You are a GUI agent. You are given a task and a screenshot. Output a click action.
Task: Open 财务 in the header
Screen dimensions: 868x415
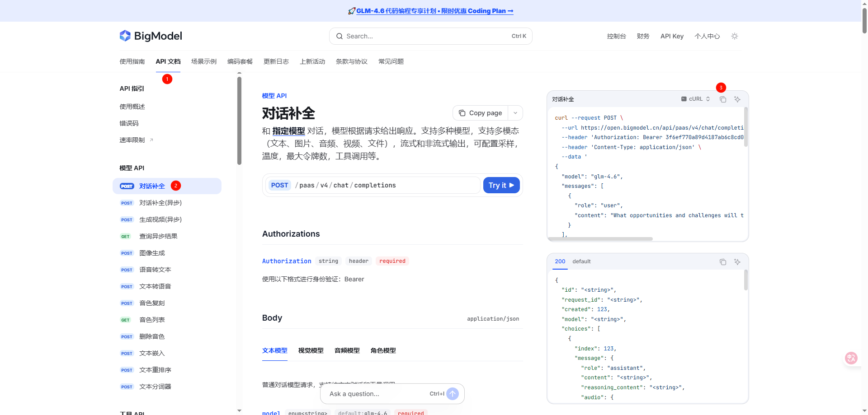coord(643,36)
